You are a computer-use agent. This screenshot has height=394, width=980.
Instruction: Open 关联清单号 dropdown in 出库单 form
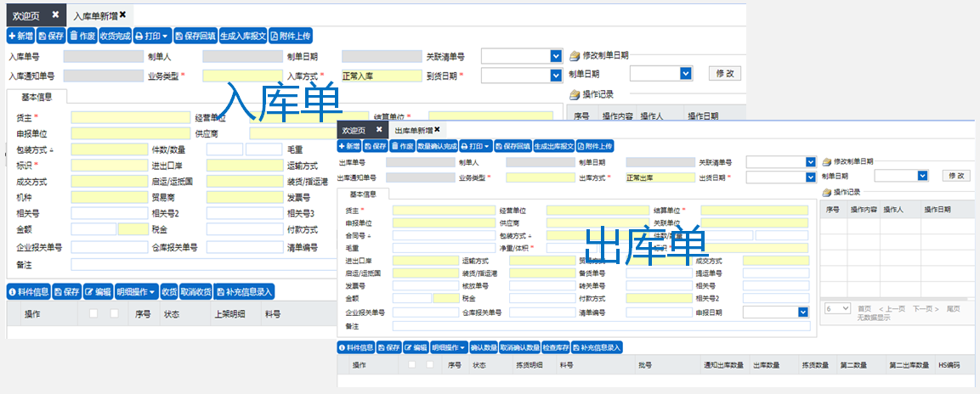click(811, 161)
